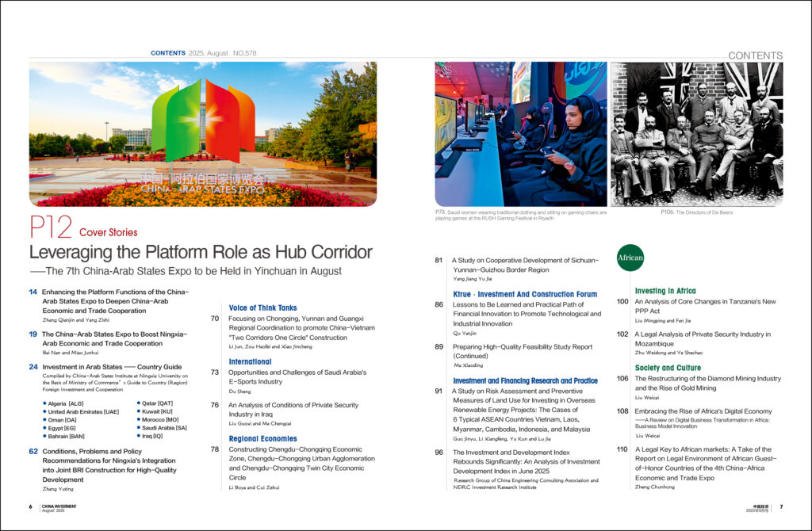The height and width of the screenshot is (531, 812).
Task: Click author line Li Boya and Cui Zehui
Action: [255, 487]
